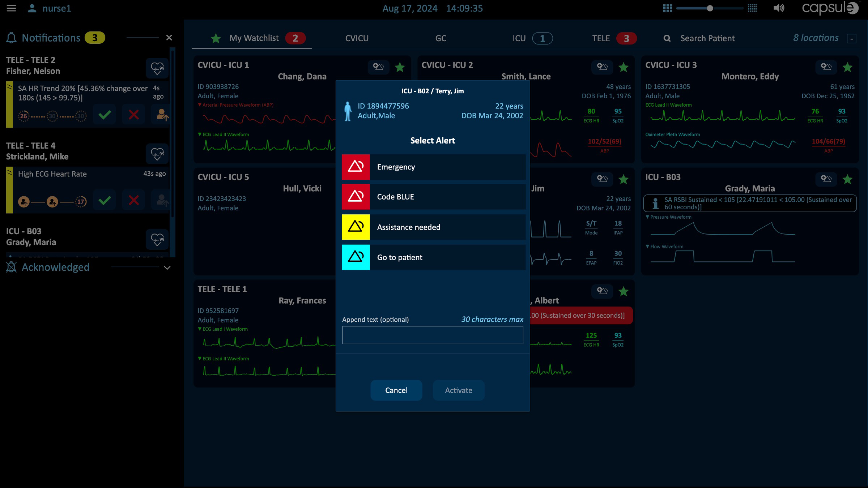Accept Fisher, Nelson alert with green checkmark
868x488 pixels.
[105, 115]
